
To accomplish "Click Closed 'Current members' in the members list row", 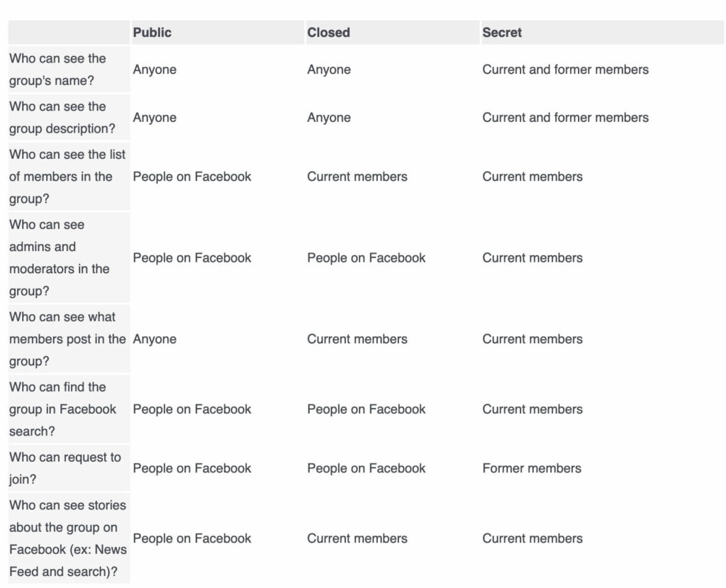I will coord(357,177).
